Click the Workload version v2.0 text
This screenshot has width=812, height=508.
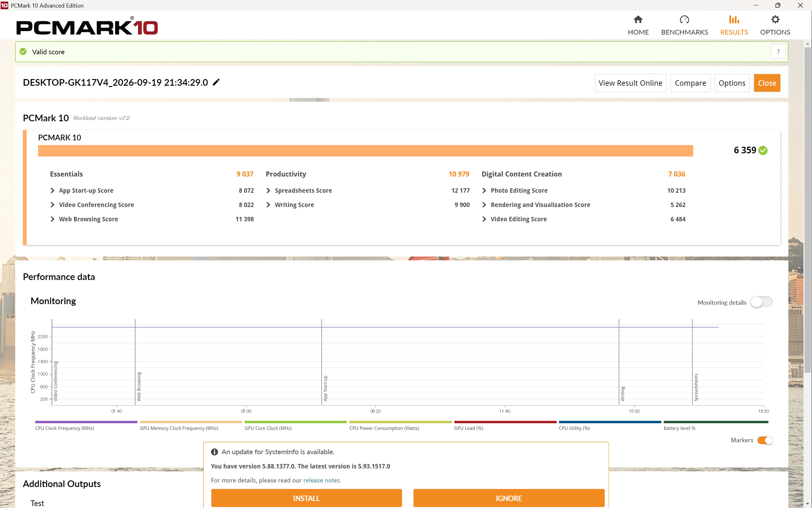click(101, 118)
